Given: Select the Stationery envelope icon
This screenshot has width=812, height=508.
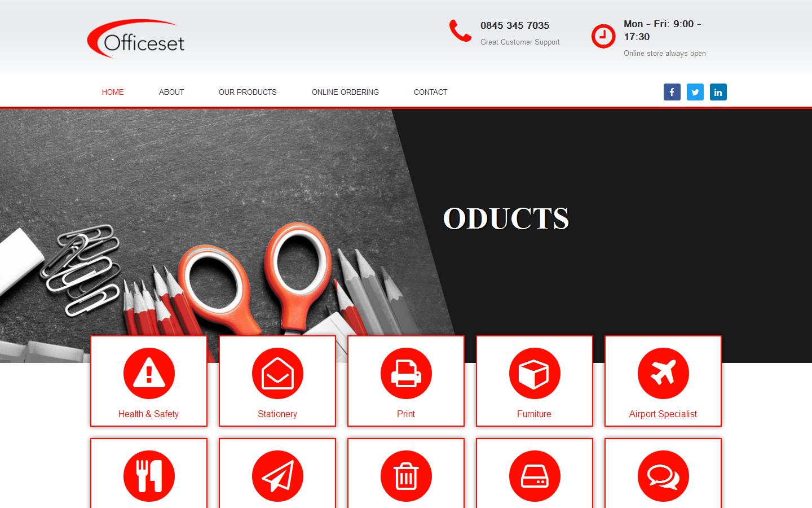Looking at the screenshot, I should [x=277, y=373].
